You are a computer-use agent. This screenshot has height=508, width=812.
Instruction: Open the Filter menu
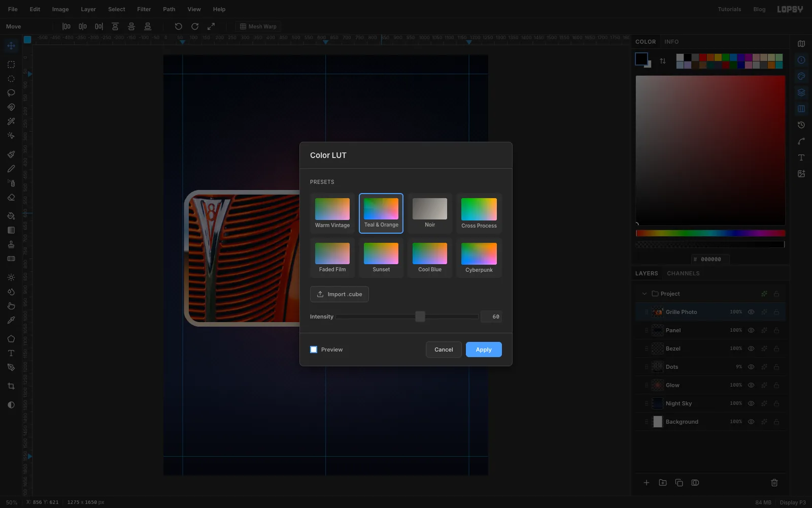click(144, 9)
